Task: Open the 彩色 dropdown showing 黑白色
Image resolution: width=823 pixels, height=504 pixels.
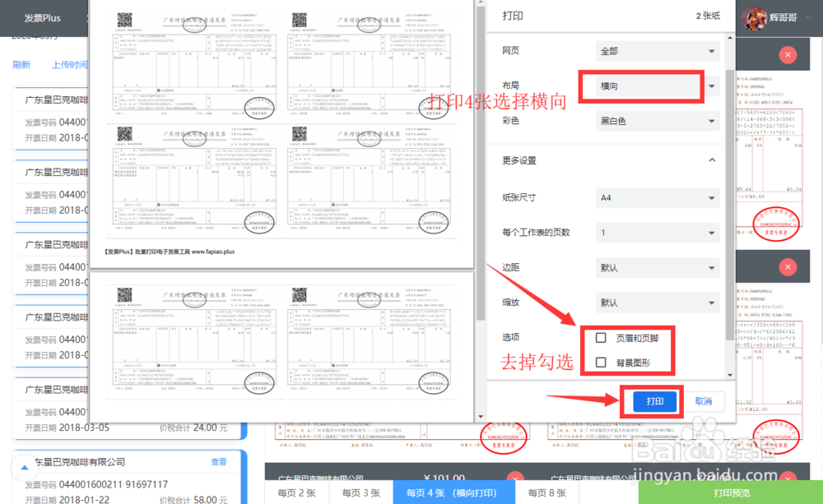Action: 657,121
